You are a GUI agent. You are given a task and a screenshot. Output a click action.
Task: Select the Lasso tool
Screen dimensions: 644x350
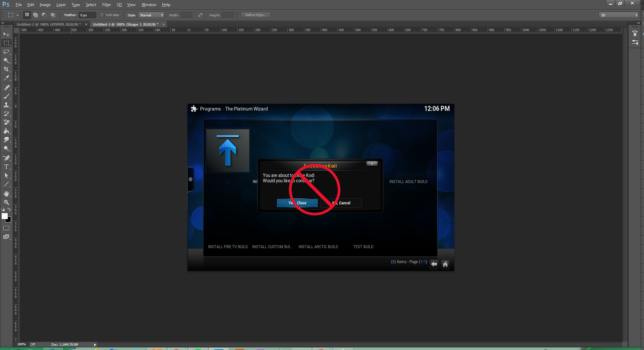[x=6, y=52]
